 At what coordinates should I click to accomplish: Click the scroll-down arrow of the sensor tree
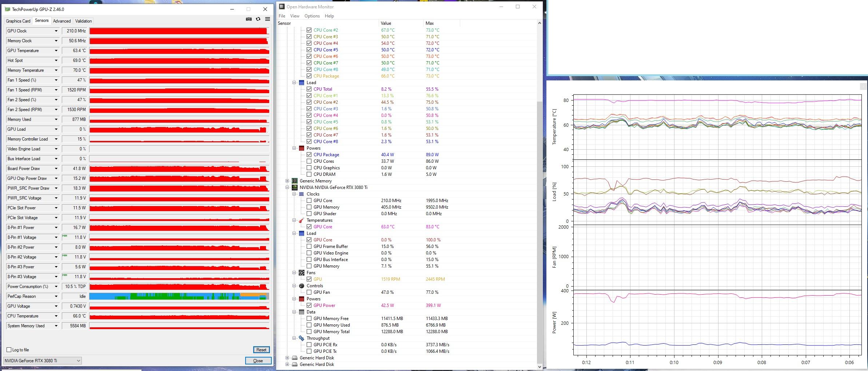539,367
